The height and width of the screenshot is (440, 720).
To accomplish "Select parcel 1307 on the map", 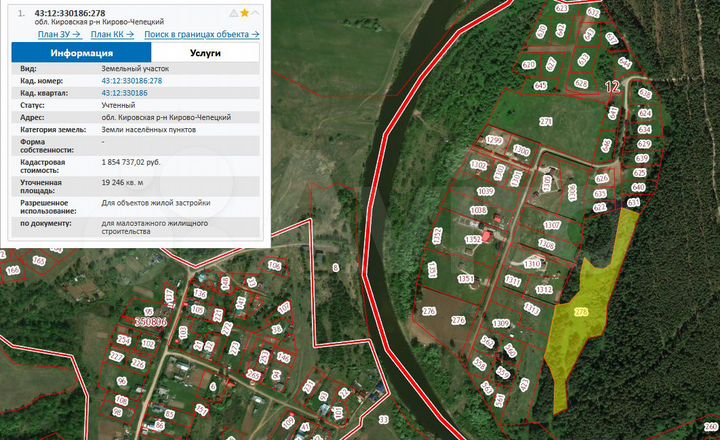I will 551,224.
